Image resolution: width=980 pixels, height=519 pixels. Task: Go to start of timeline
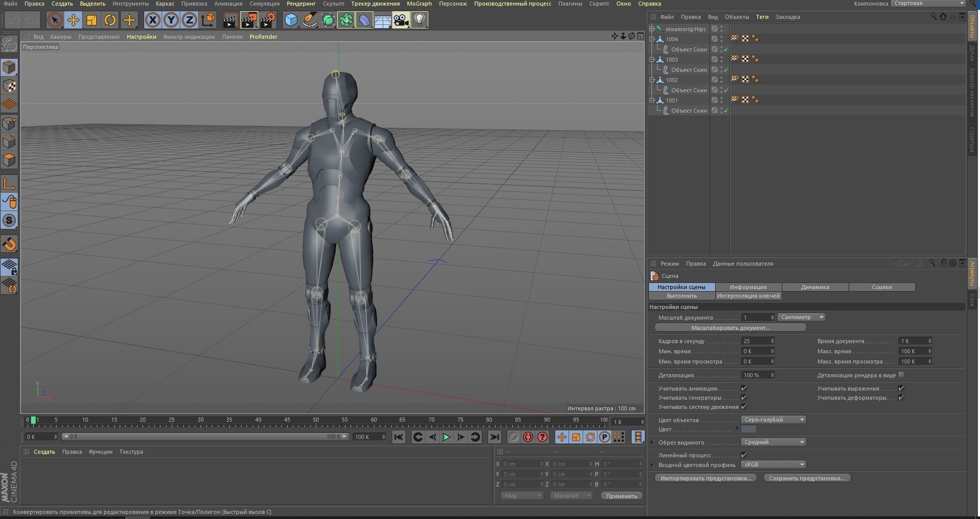pyautogui.click(x=399, y=437)
